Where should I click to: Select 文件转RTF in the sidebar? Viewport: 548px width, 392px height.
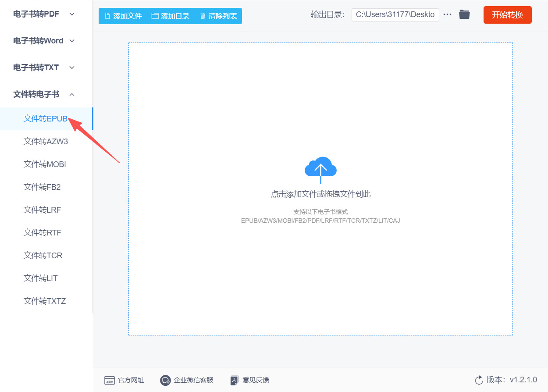[x=46, y=233]
